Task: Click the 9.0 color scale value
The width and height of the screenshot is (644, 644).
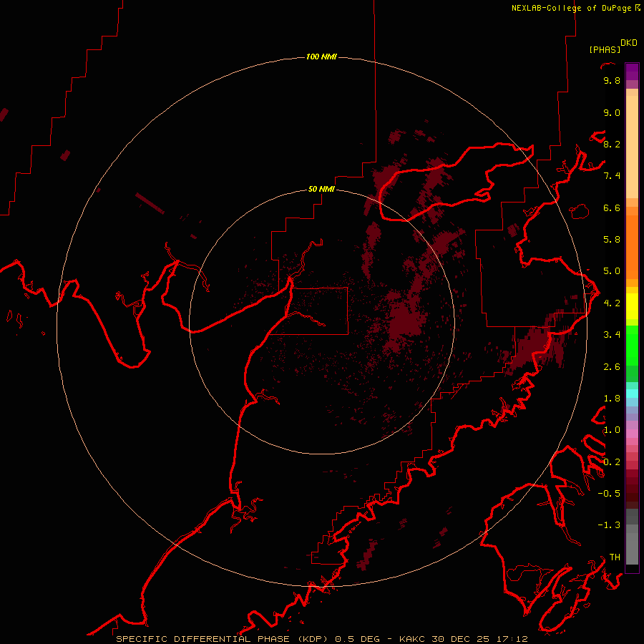Action: (612, 112)
